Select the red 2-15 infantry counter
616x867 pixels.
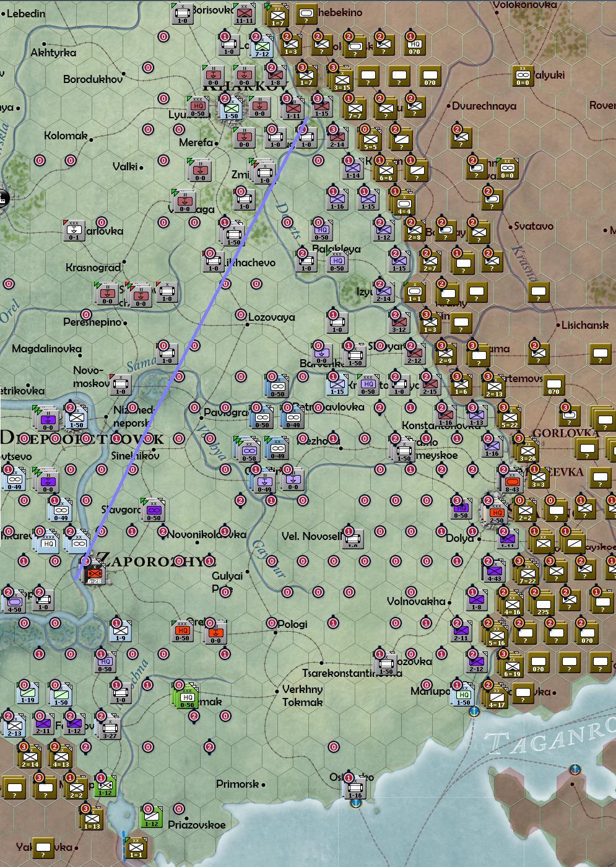tap(430, 385)
